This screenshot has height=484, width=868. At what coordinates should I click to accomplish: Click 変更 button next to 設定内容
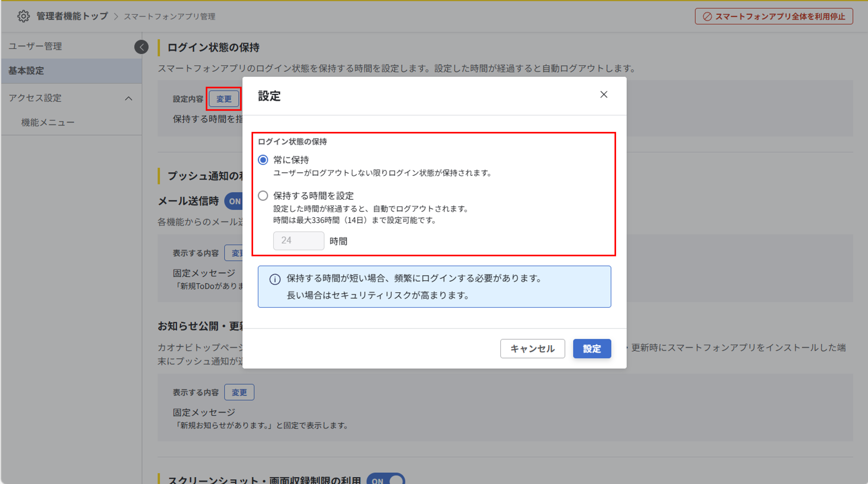point(224,99)
